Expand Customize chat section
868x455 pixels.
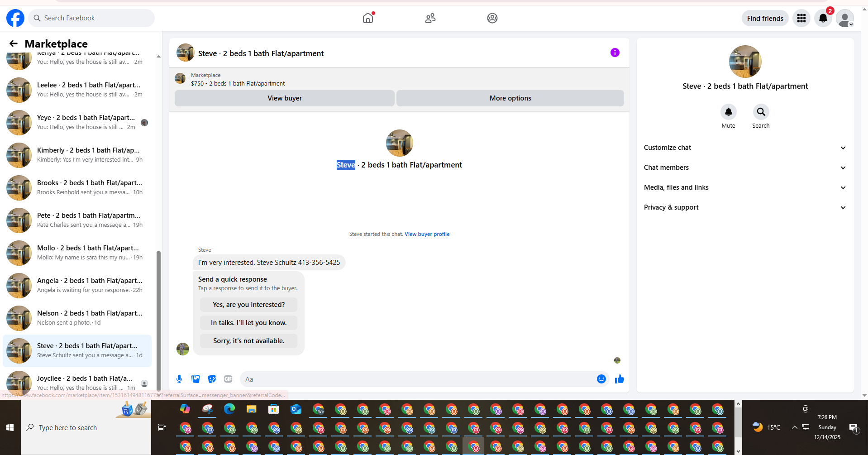tap(745, 148)
